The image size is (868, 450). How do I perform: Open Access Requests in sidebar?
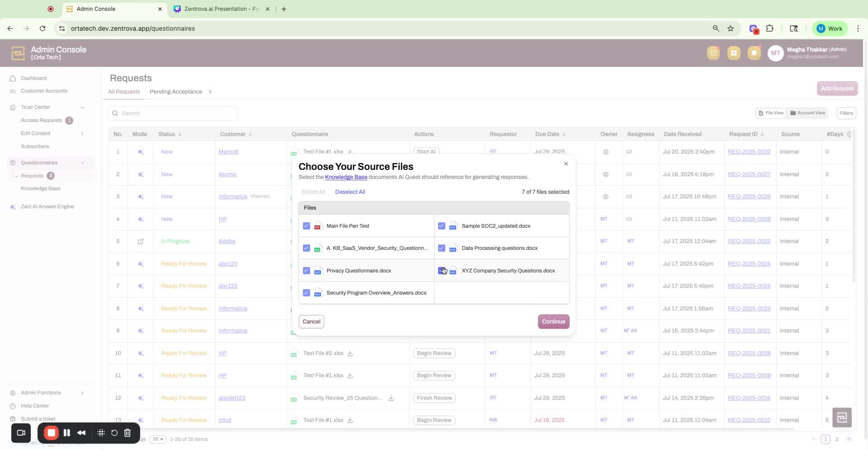click(x=41, y=120)
